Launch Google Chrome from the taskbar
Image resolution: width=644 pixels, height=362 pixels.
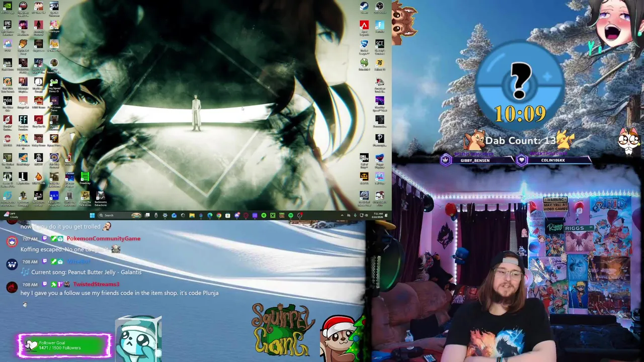click(219, 215)
